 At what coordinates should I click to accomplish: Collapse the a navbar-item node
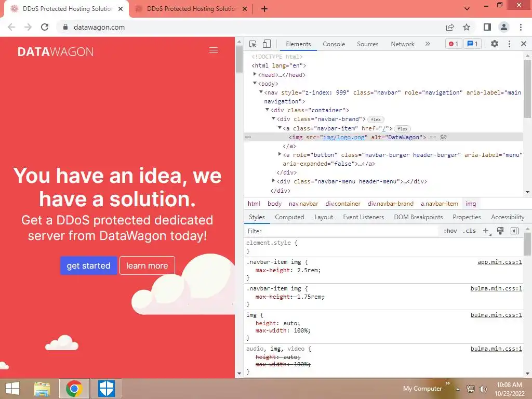(280, 128)
